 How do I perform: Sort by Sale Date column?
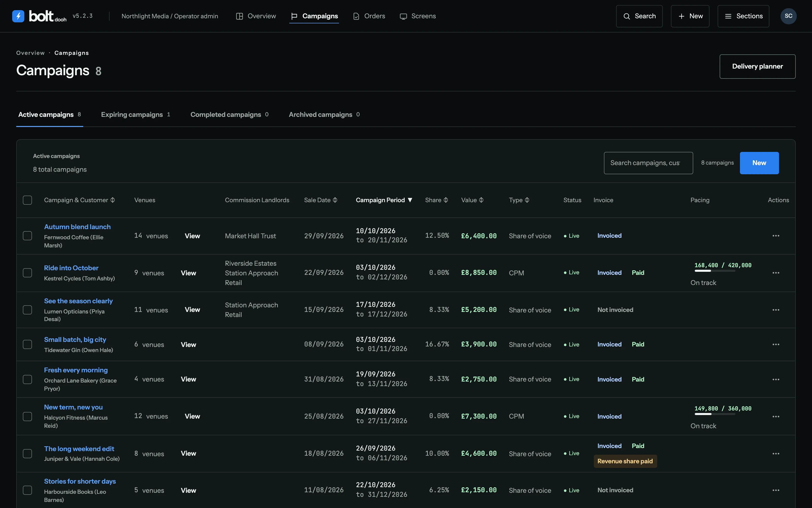(321, 200)
